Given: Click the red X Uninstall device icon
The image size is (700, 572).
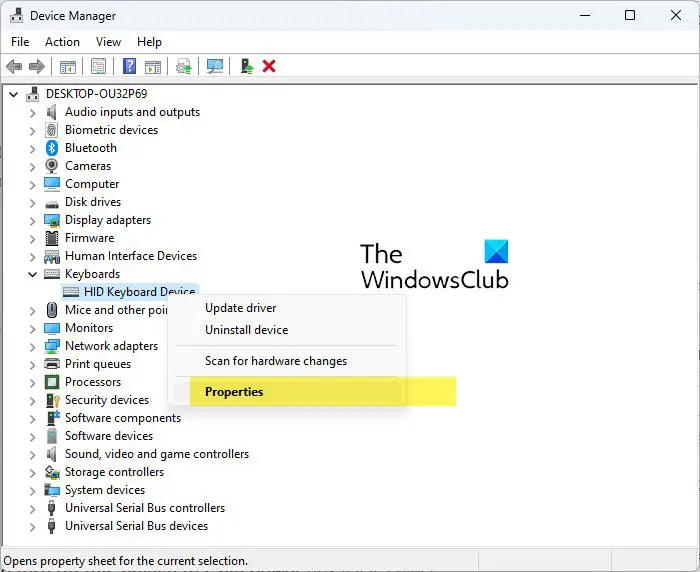Looking at the screenshot, I should (x=269, y=67).
